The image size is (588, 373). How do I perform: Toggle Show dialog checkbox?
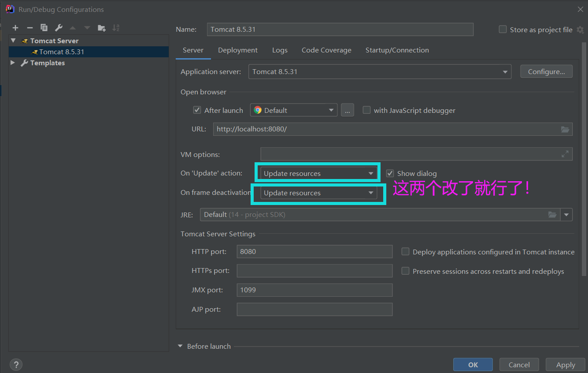coord(390,173)
